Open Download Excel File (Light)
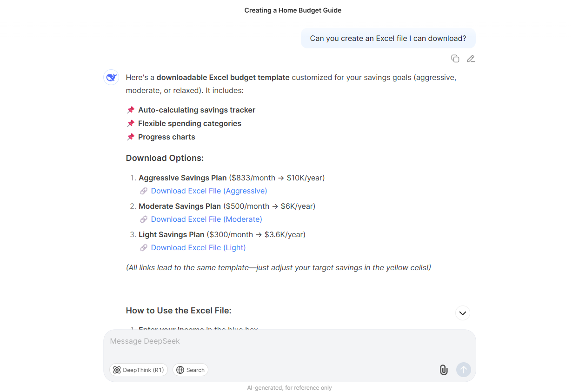This screenshot has height=392, width=579. pos(198,247)
